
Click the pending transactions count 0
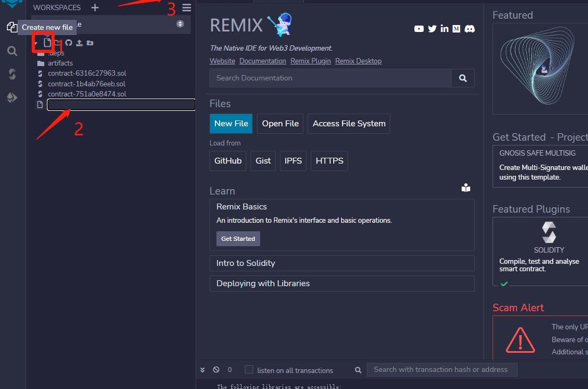(230, 370)
